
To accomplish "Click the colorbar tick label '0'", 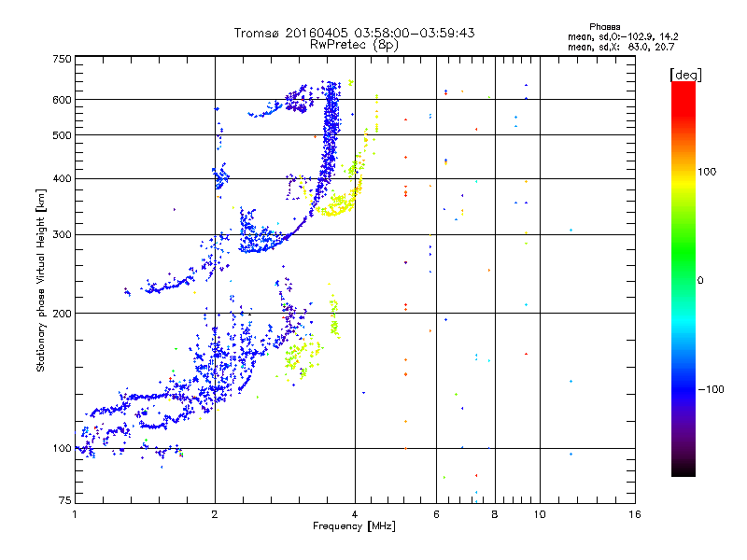I will pos(699,281).
